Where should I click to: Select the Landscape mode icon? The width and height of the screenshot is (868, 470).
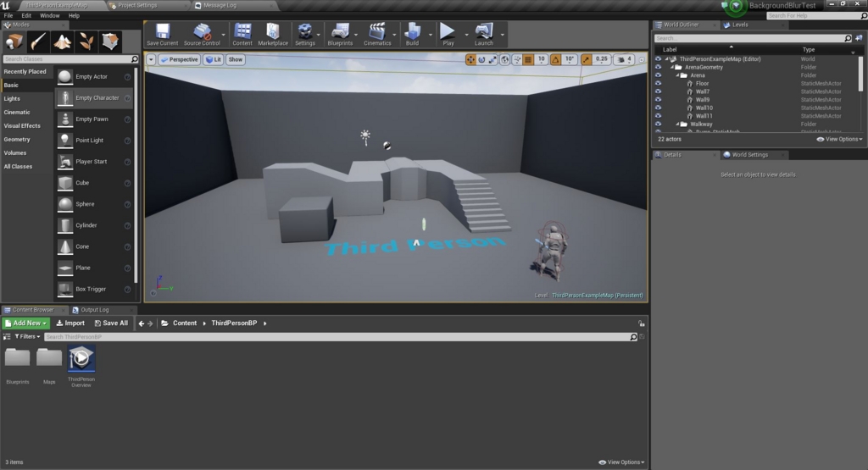tap(62, 41)
